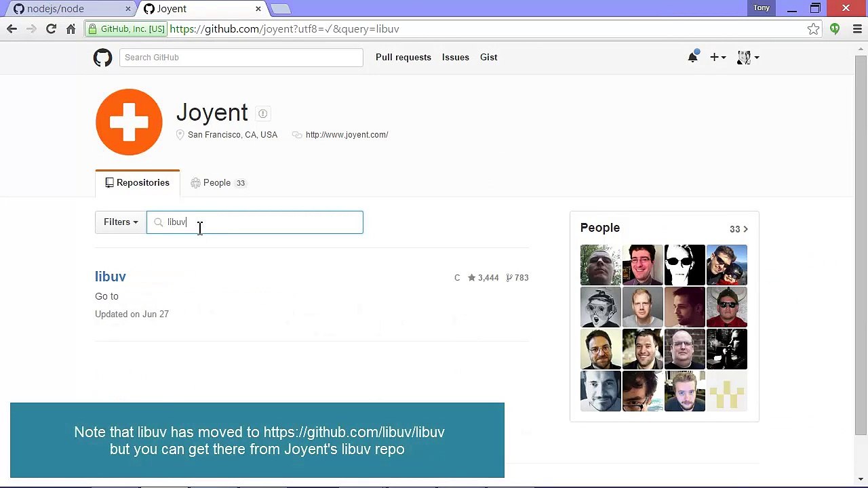Screen dimensions: 868x488
Task: Open Gist in the header
Action: point(489,58)
